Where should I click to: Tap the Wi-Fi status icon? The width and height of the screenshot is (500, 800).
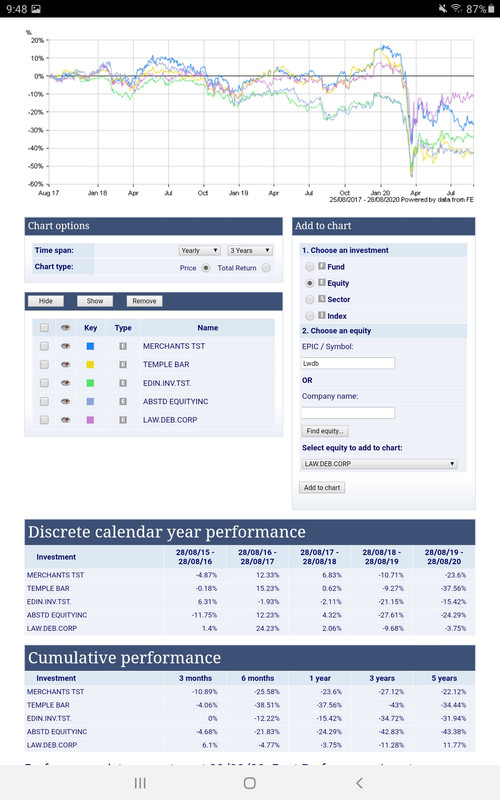click(x=457, y=9)
